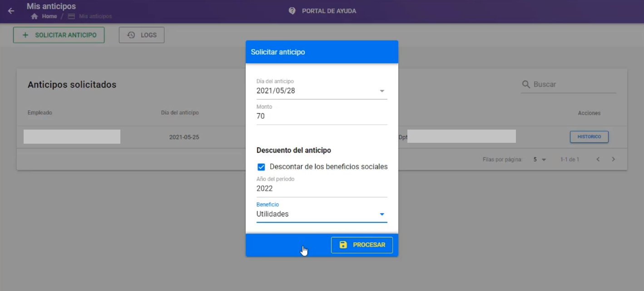Open the rows per page dropdown
Image resolution: width=644 pixels, height=291 pixels.
pyautogui.click(x=540, y=160)
